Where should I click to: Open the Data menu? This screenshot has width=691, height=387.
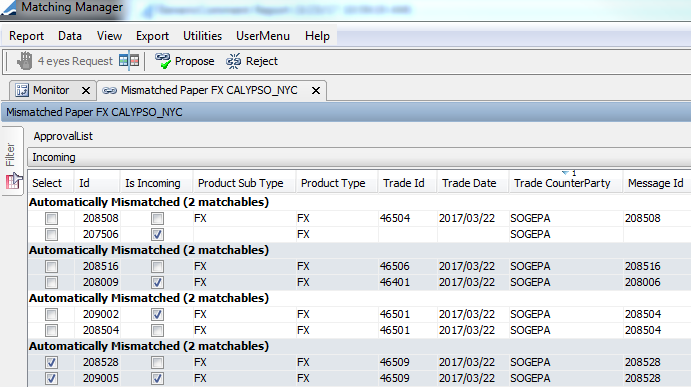pos(70,36)
